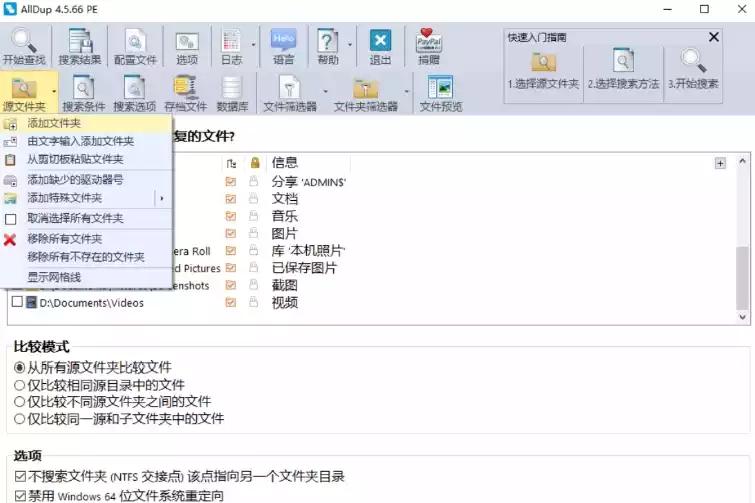Choose 添加缺少的驱动器号 menu item
Screen dimensions: 755x503
tap(87, 180)
